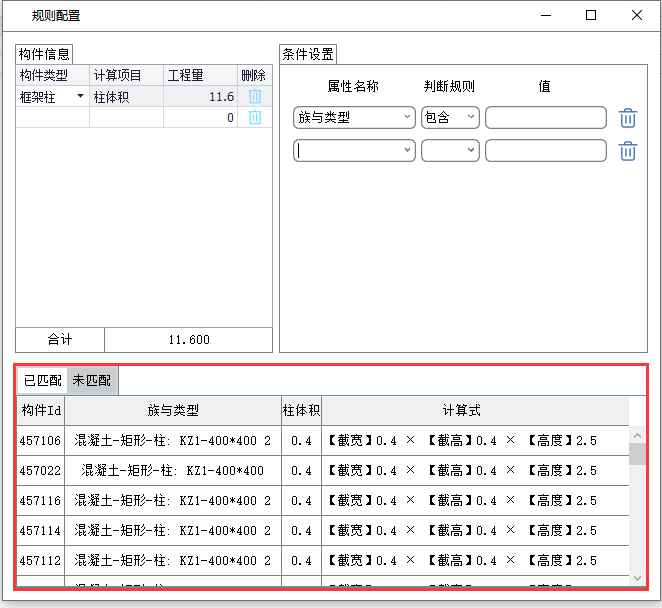
Task: Open the 包含 rule dropdown
Action: click(471, 117)
